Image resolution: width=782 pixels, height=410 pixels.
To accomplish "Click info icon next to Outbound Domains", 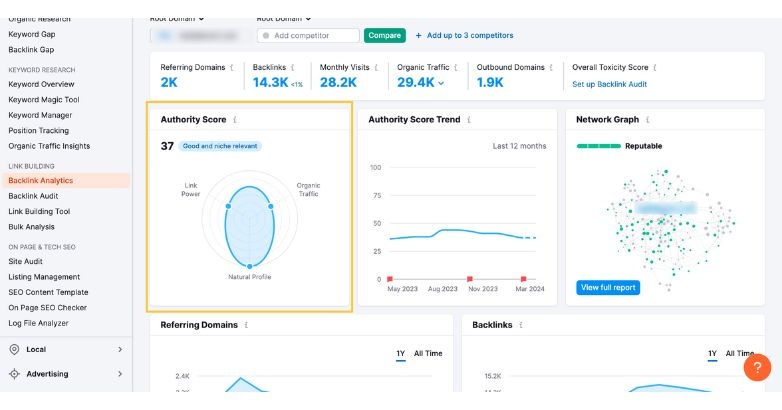I will tap(553, 67).
